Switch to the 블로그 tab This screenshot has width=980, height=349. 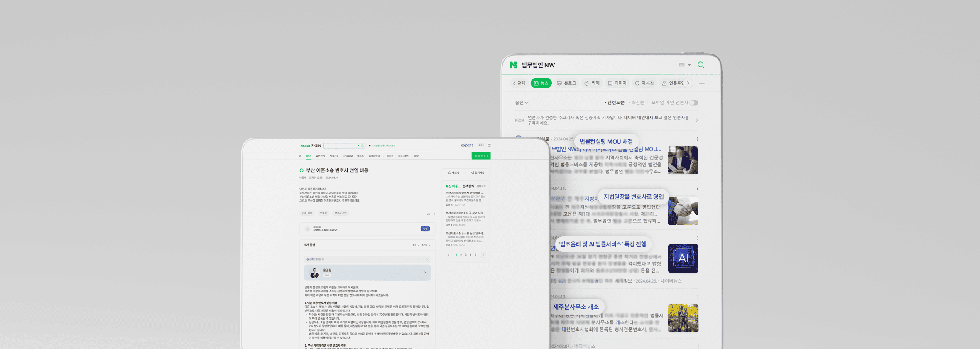(566, 83)
